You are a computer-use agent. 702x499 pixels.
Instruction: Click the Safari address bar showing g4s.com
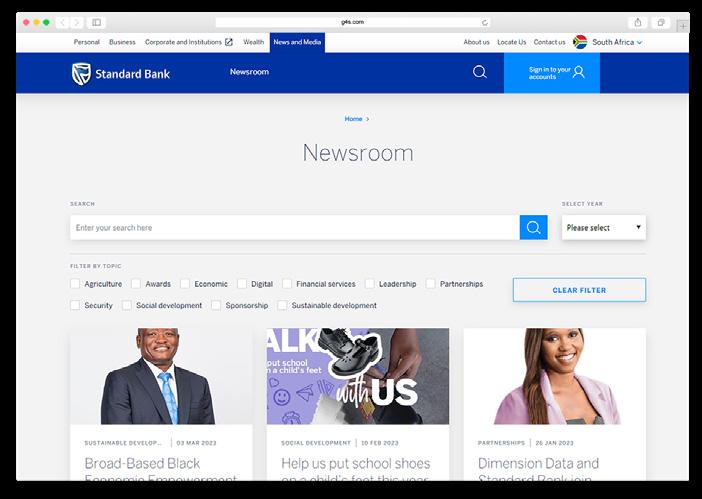point(353,22)
